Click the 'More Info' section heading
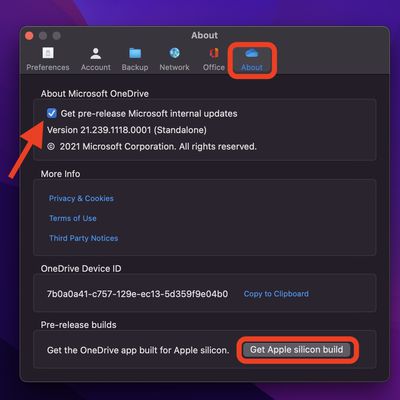The image size is (400, 400). coord(60,174)
